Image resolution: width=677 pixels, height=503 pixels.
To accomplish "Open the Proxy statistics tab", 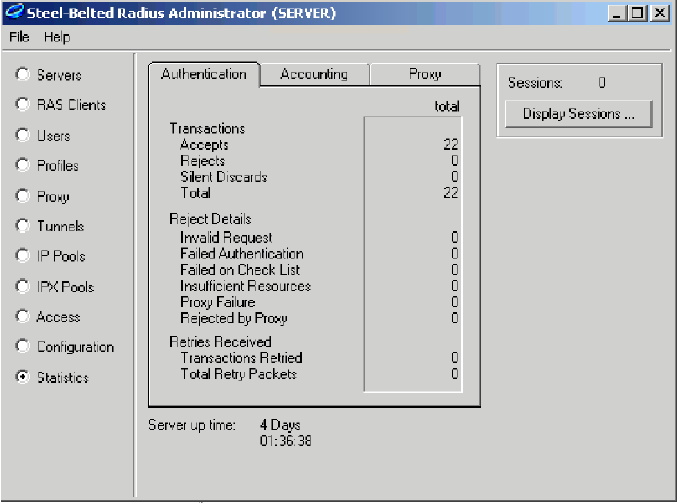I will click(x=425, y=75).
